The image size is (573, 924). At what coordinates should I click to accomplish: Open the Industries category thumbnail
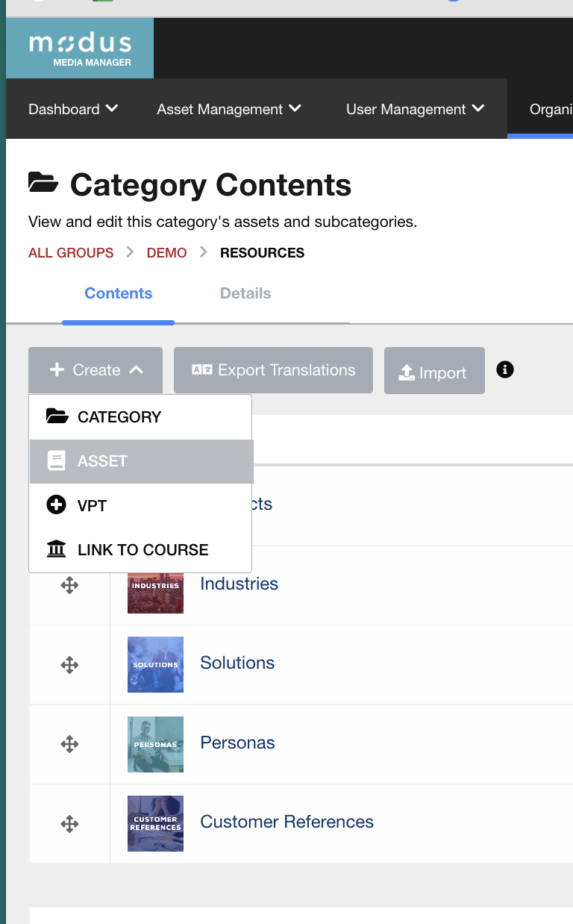(155, 585)
